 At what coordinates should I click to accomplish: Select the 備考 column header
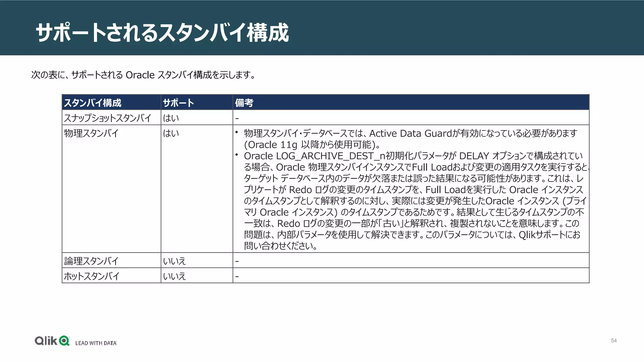click(411, 102)
